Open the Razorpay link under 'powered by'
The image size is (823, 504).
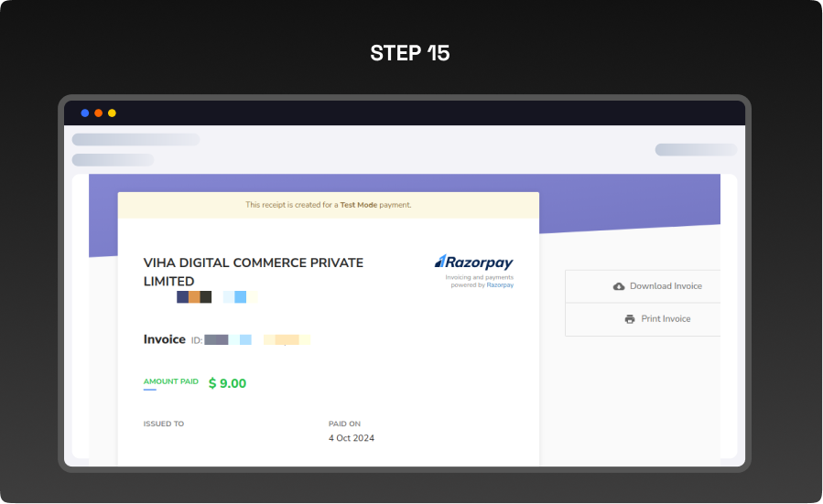tap(500, 285)
